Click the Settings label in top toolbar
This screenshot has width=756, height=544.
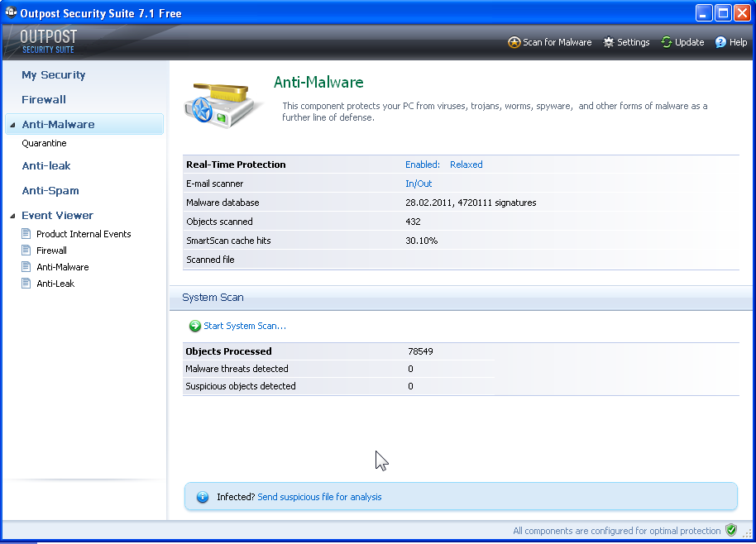pos(634,42)
